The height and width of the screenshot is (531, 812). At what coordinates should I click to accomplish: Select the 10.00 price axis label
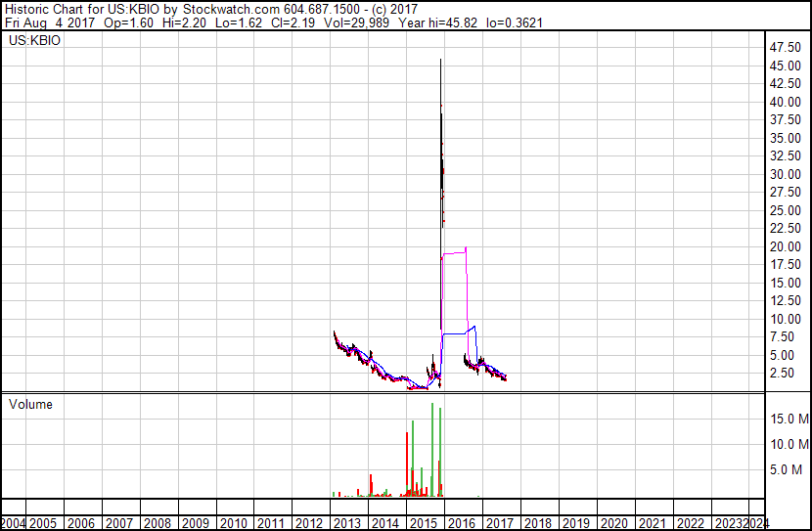[785, 320]
